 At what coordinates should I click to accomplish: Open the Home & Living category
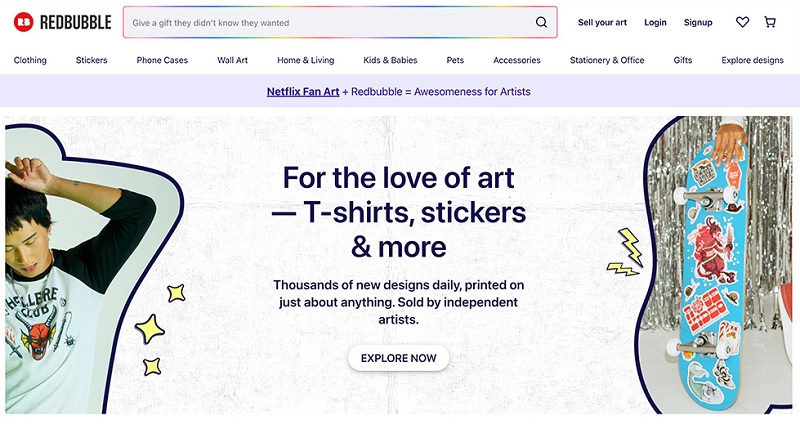(306, 60)
